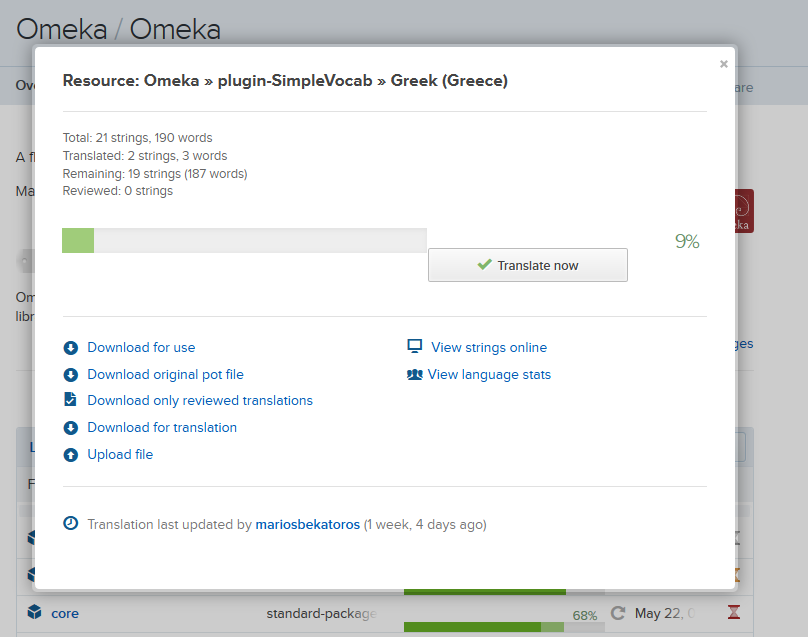Click the 68% progress bar in core row
The image size is (808, 637).
tap(504, 627)
